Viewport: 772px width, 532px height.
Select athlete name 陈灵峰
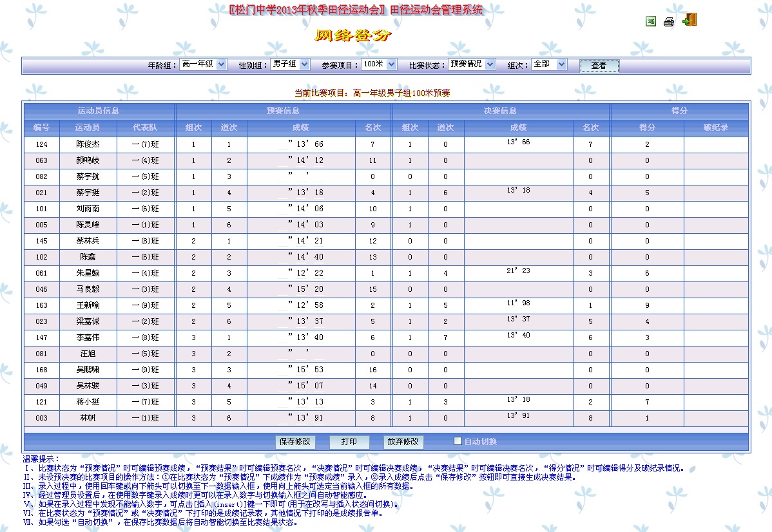[x=88, y=225]
